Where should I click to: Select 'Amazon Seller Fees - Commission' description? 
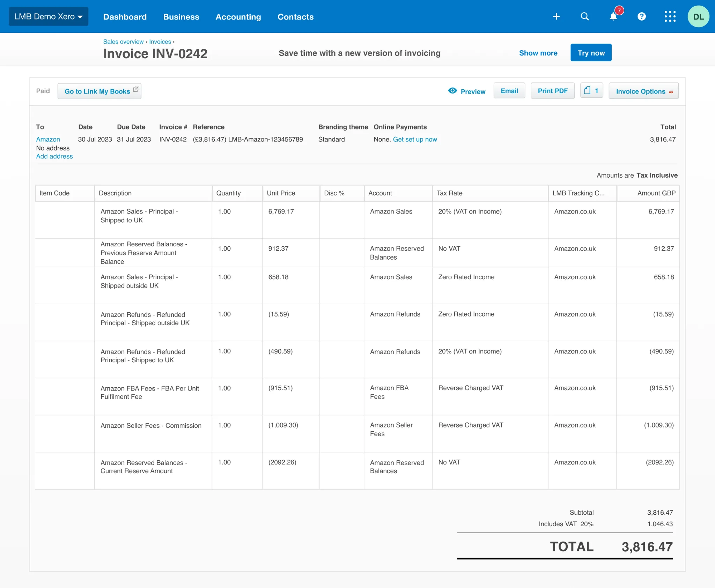coord(151,425)
